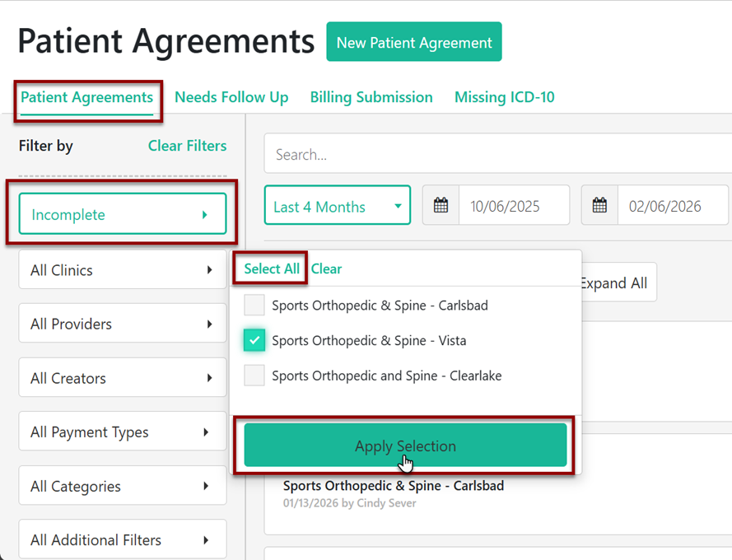Open the All Creators filter
Viewport: 732px width, 560px height.
click(x=122, y=378)
